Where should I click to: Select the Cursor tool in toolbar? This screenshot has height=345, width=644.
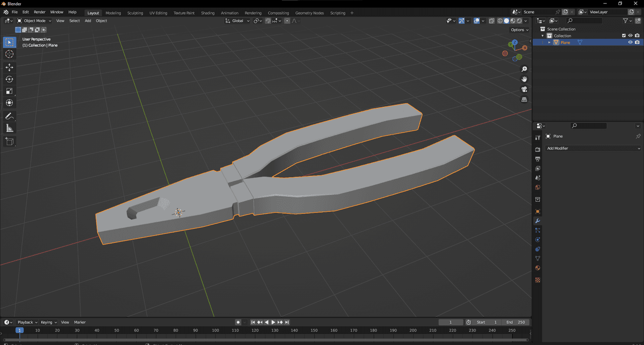[9, 54]
